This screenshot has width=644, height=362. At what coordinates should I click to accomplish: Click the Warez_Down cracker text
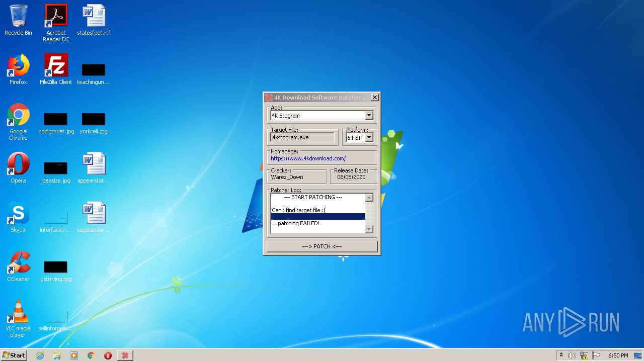[287, 177]
